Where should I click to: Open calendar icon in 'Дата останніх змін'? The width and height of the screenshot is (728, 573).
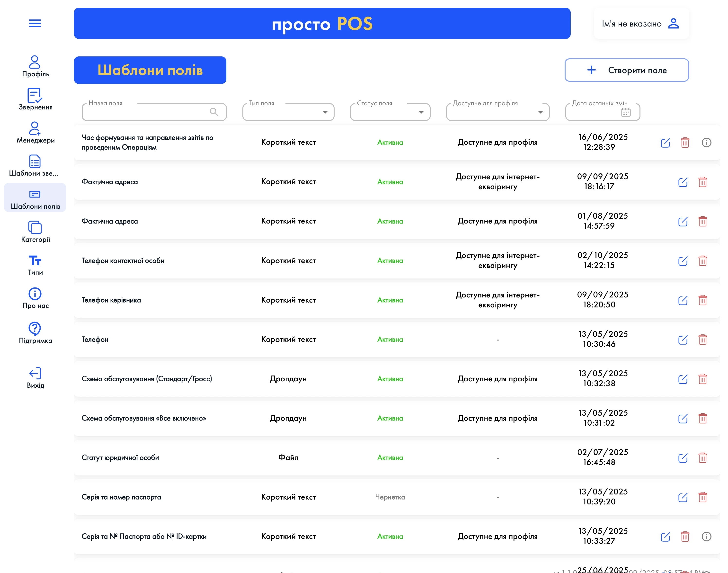(625, 112)
